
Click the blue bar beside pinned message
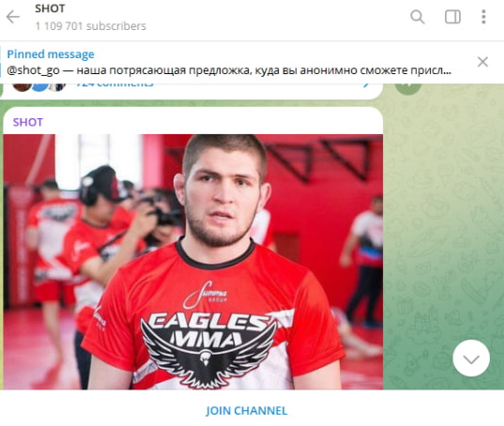pyautogui.click(x=1, y=62)
